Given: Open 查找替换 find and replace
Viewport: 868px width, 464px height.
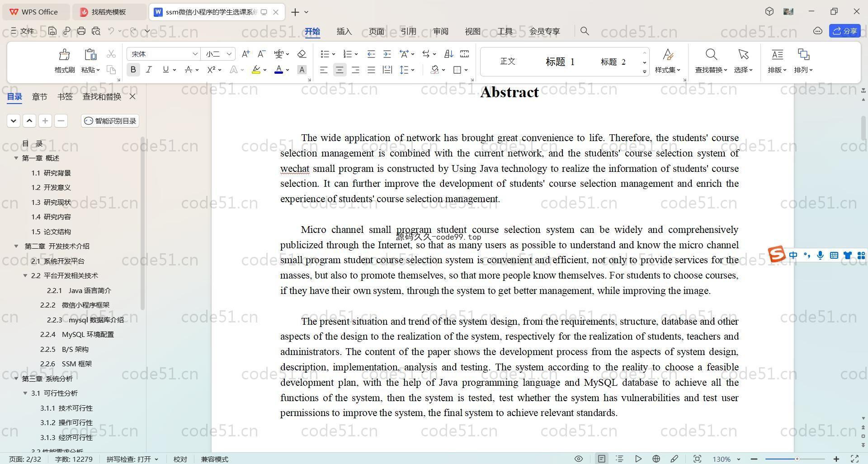Looking at the screenshot, I should pos(711,61).
